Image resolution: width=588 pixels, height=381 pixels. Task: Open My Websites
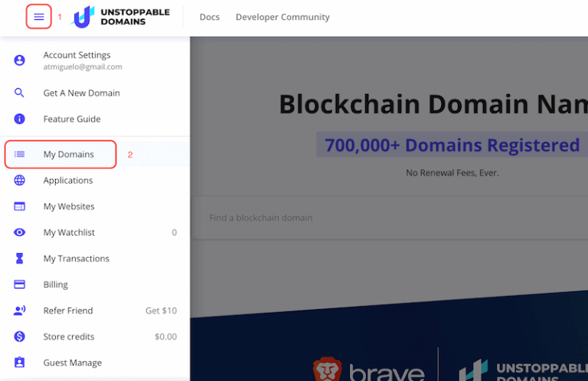coord(95,207)
